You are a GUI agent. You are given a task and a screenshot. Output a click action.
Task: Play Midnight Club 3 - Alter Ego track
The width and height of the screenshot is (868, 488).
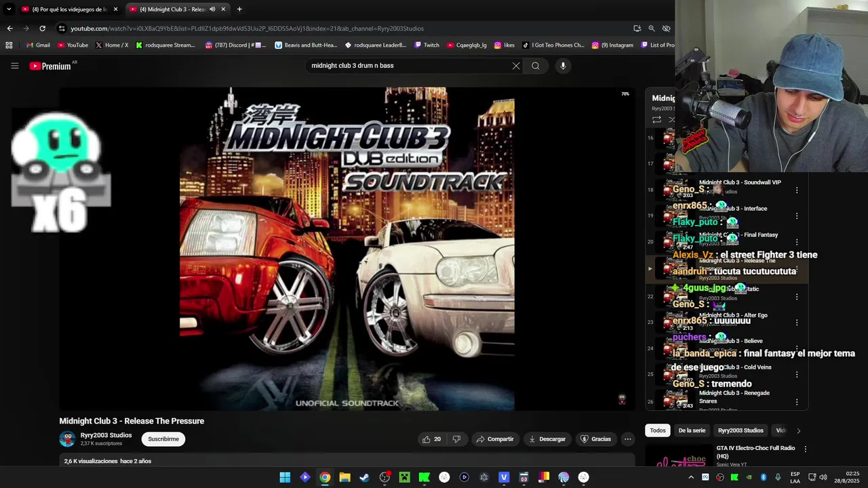pos(733,315)
